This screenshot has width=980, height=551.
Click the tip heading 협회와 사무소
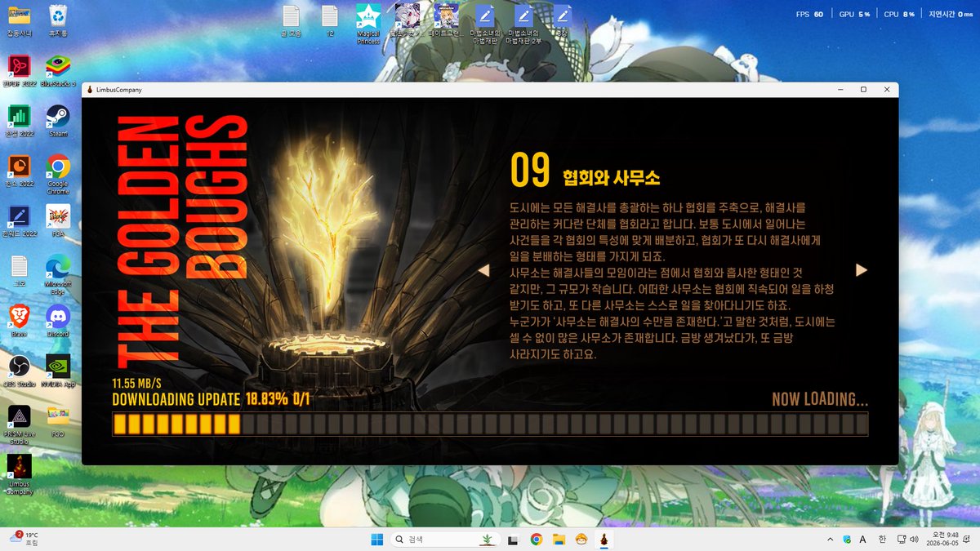tap(610, 176)
